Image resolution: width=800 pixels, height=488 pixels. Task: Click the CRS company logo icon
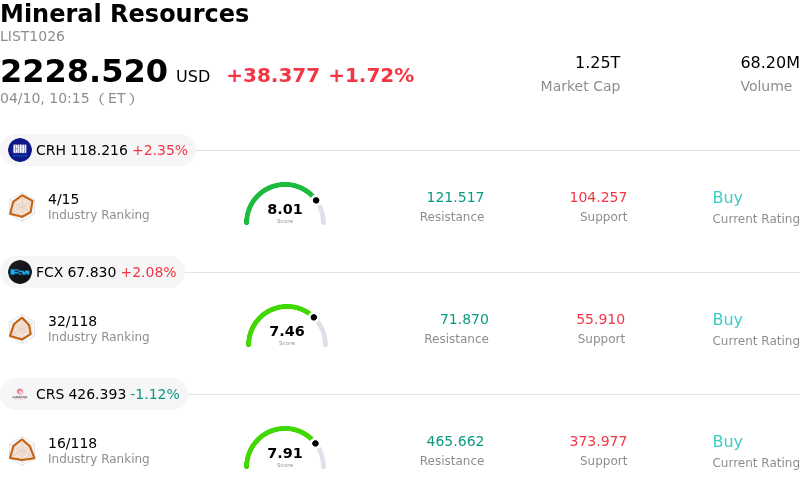point(20,394)
